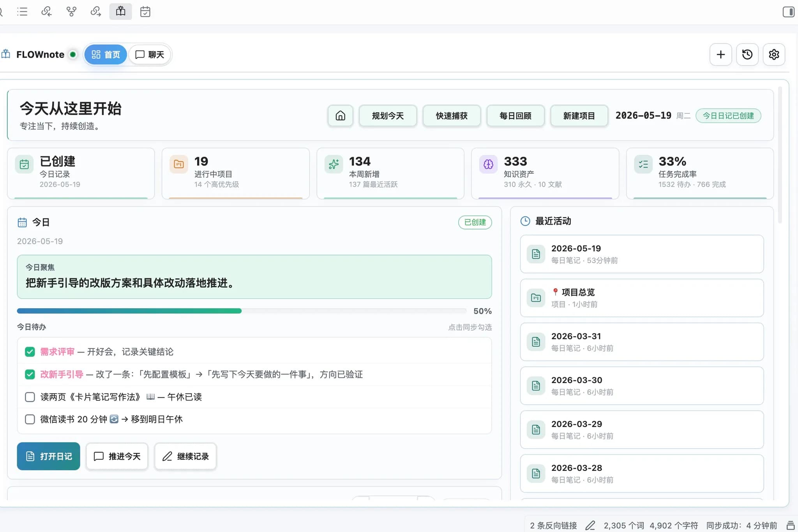Viewport: 798px width, 532px height.
Task: Click the home icon button in header card
Action: pyautogui.click(x=340, y=116)
